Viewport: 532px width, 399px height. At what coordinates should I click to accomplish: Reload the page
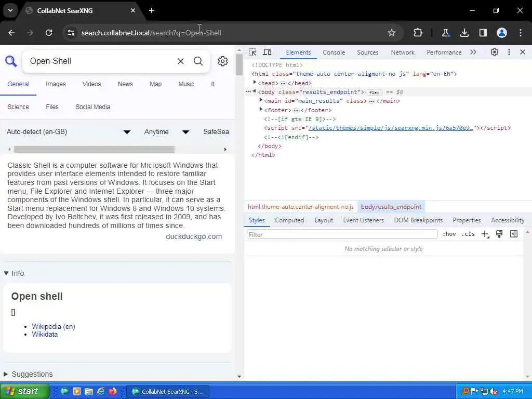coord(49,33)
